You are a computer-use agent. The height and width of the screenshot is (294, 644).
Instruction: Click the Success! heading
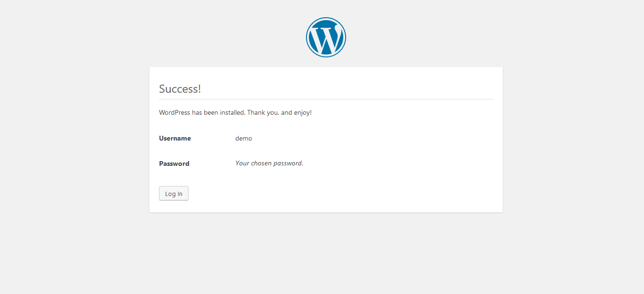(x=180, y=88)
